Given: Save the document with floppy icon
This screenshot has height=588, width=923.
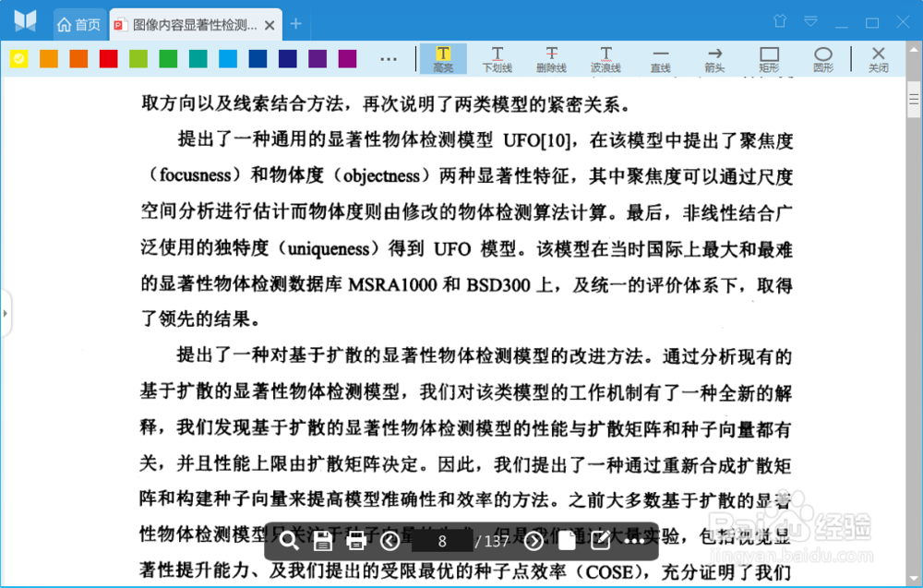Looking at the screenshot, I should point(322,540).
